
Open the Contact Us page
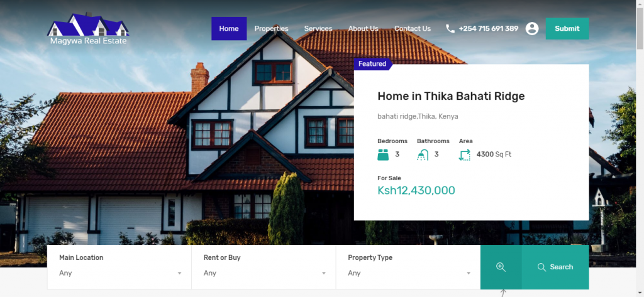(x=413, y=29)
